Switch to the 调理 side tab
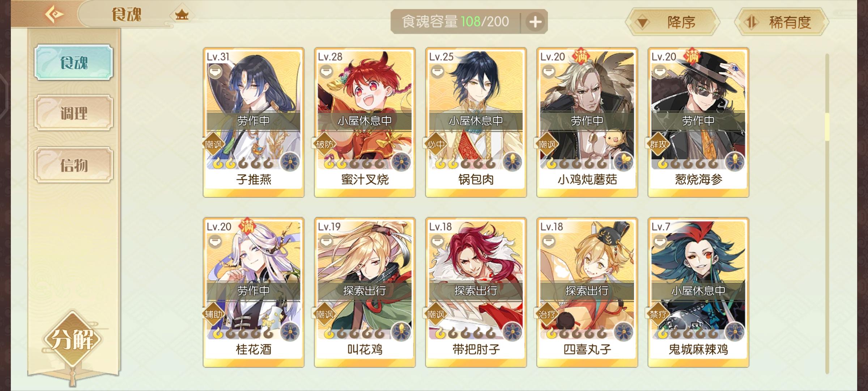Viewport: 868px width, 391px height. (74, 113)
